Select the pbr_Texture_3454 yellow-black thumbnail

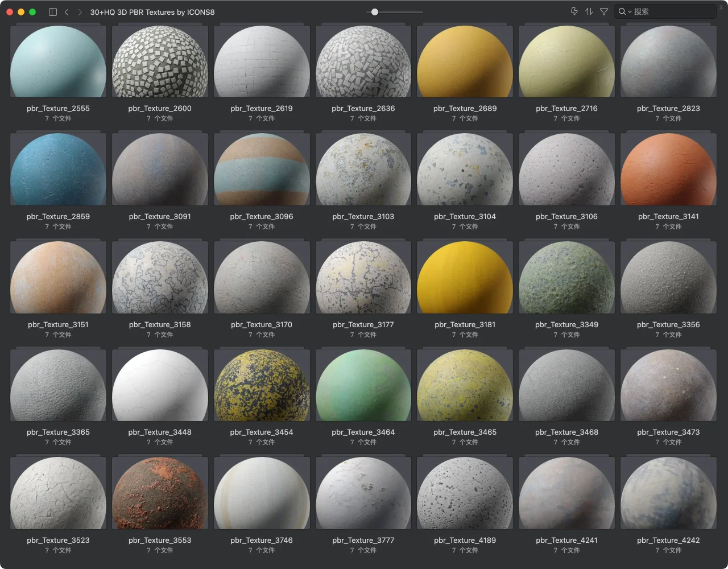pyautogui.click(x=262, y=385)
